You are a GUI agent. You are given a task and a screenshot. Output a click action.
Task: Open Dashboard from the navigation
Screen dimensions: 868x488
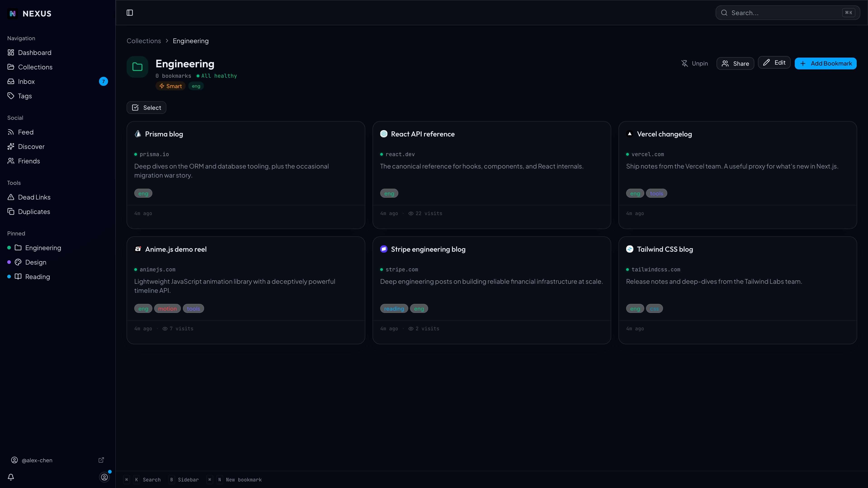58,53
